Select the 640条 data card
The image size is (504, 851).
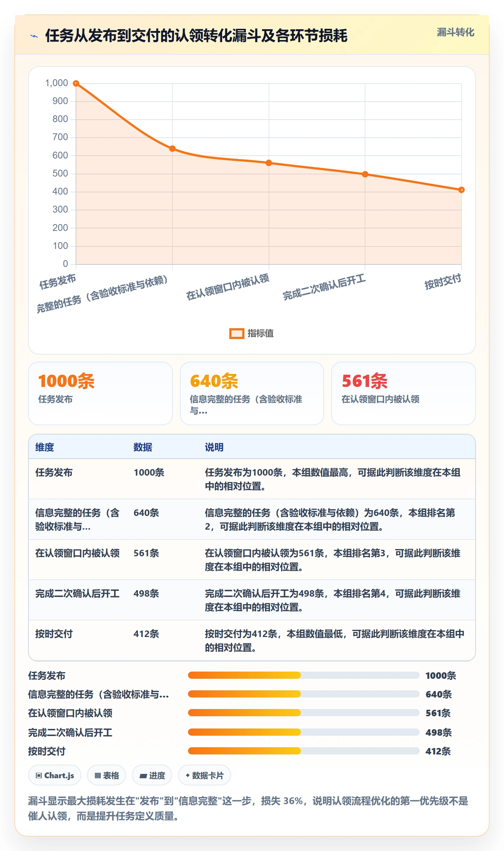(252, 393)
